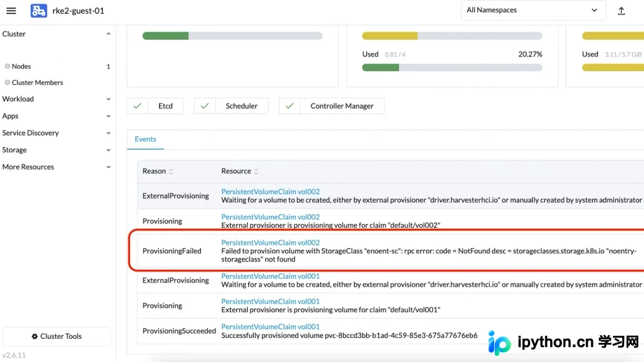Click the Scheduler status checkmark

(x=204, y=106)
